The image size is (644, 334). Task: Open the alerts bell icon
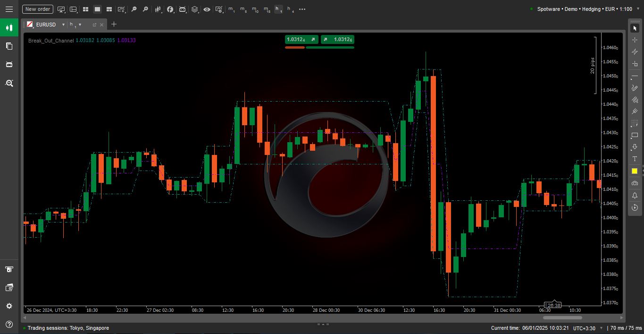tap(635, 195)
